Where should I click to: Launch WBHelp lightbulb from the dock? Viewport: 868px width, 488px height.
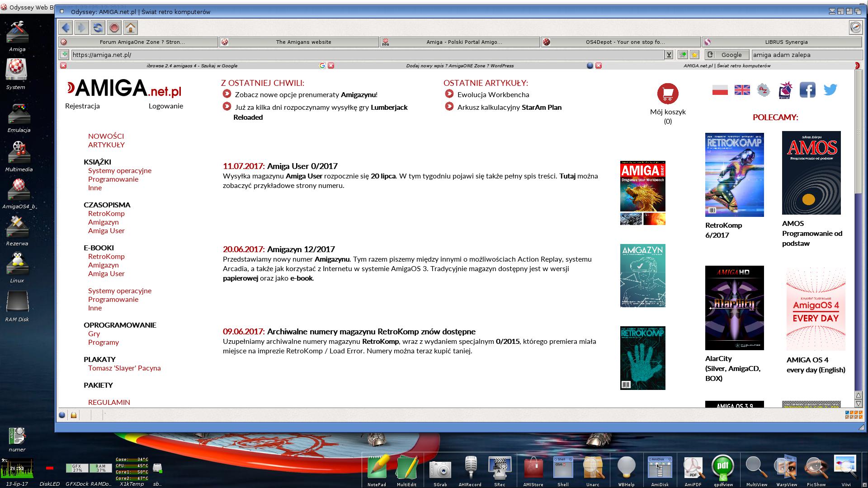[x=626, y=467]
